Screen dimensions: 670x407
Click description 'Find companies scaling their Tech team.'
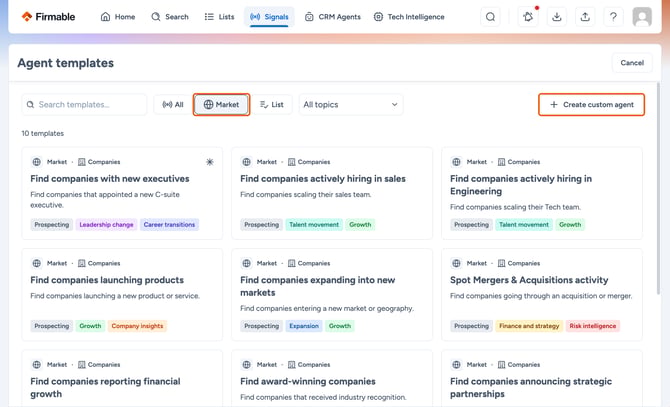click(x=515, y=207)
